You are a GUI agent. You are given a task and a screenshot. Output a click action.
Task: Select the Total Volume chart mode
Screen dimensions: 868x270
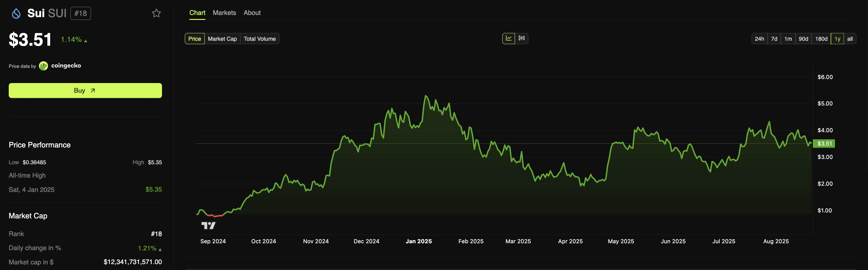pos(260,39)
